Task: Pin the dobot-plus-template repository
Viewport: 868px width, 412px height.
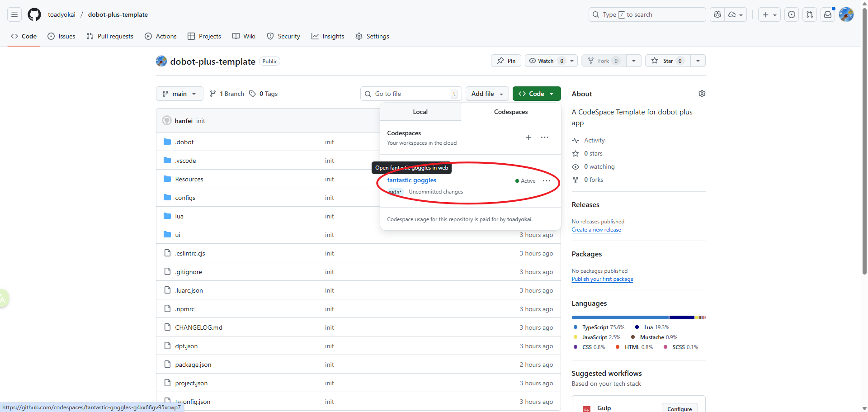Action: (506, 61)
